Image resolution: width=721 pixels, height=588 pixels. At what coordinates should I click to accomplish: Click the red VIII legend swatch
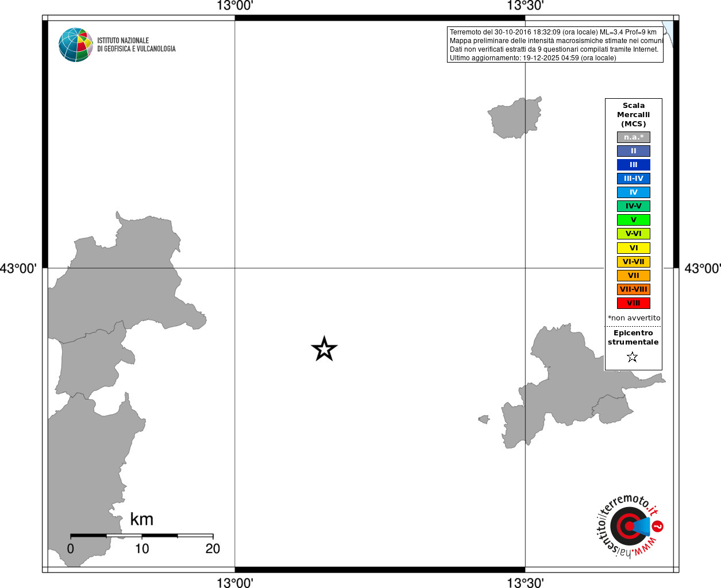click(x=634, y=303)
